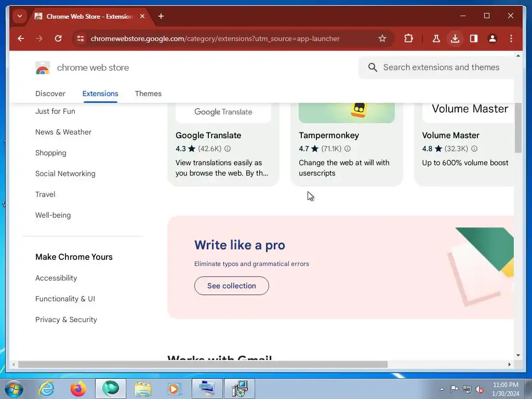Click the address bar URL
This screenshot has height=399, width=532.
pyautogui.click(x=215, y=38)
